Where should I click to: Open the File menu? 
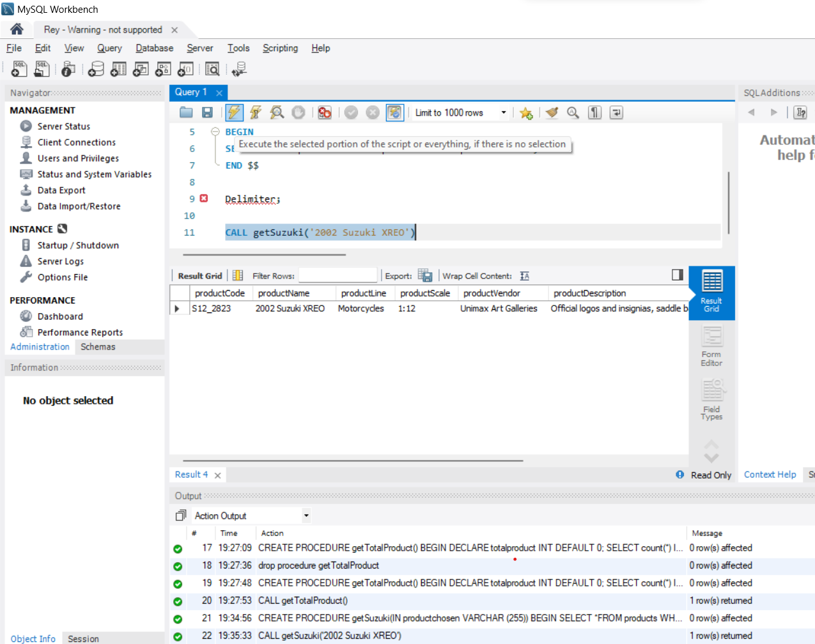pyautogui.click(x=14, y=48)
